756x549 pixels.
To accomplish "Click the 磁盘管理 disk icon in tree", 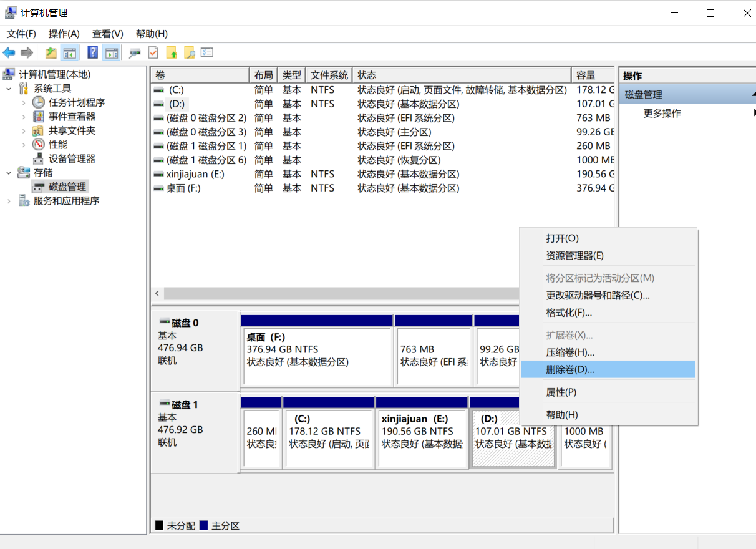I will tap(39, 187).
